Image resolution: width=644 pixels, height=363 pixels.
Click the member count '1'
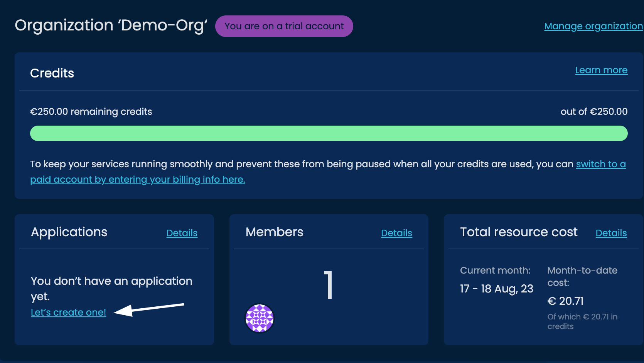[328, 285]
